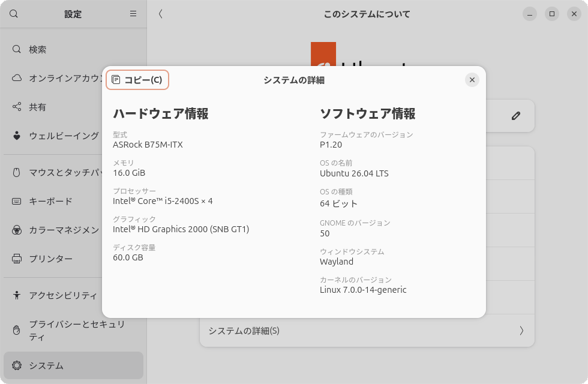The width and height of the screenshot is (588, 384).
Task: Select the ウェルビーイング wellbeing icon
Action: click(17, 136)
